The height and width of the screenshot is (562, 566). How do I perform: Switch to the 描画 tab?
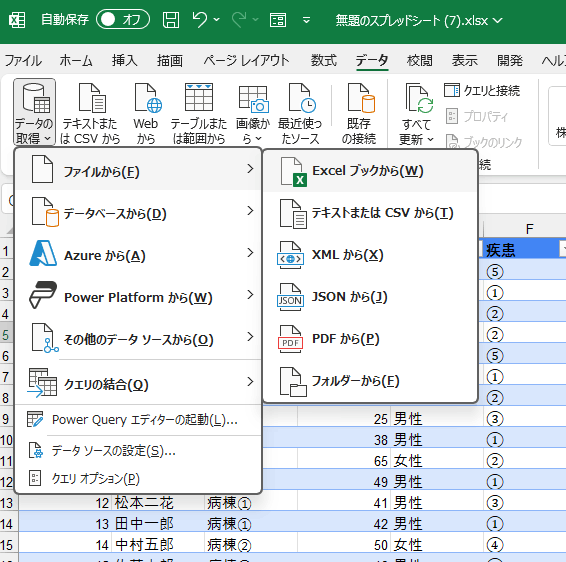pyautogui.click(x=170, y=60)
